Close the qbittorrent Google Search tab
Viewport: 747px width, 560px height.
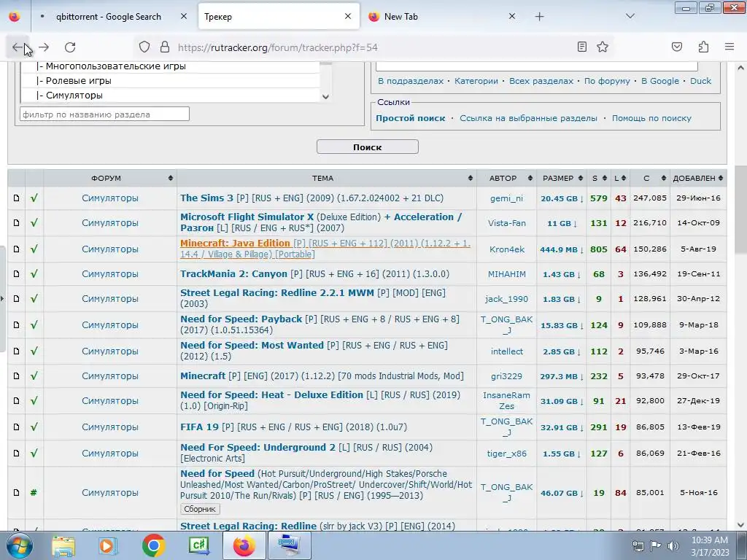click(x=184, y=16)
